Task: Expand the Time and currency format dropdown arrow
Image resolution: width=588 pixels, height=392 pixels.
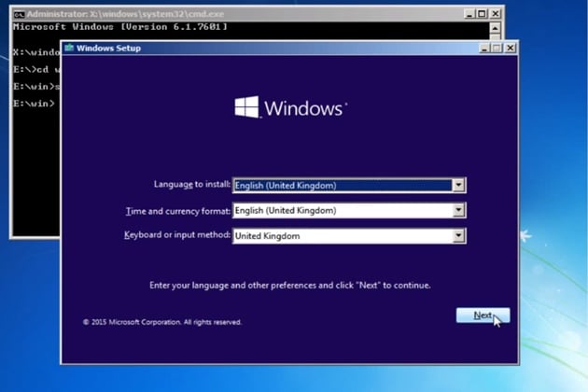Action: (458, 210)
